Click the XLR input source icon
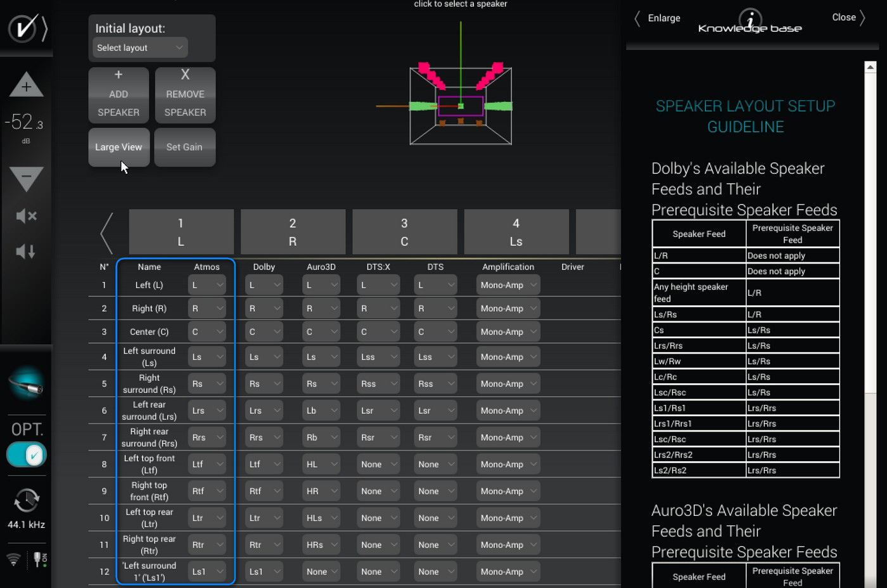 26,383
